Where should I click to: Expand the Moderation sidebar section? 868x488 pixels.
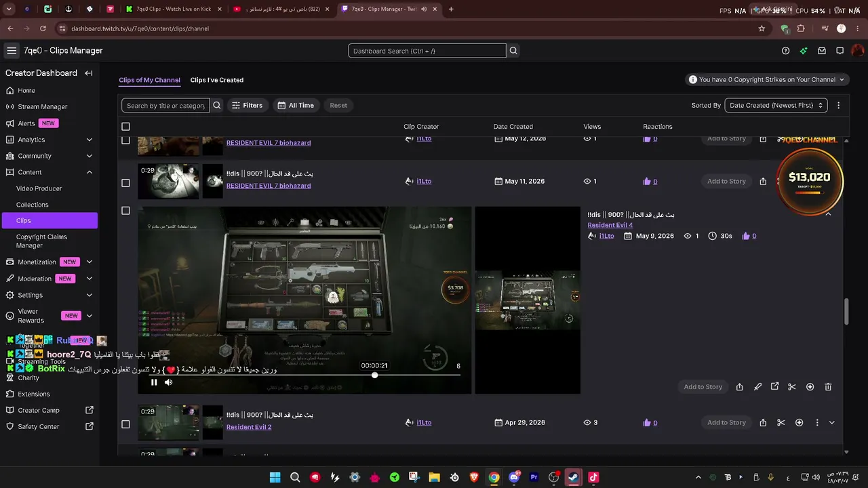pos(90,279)
